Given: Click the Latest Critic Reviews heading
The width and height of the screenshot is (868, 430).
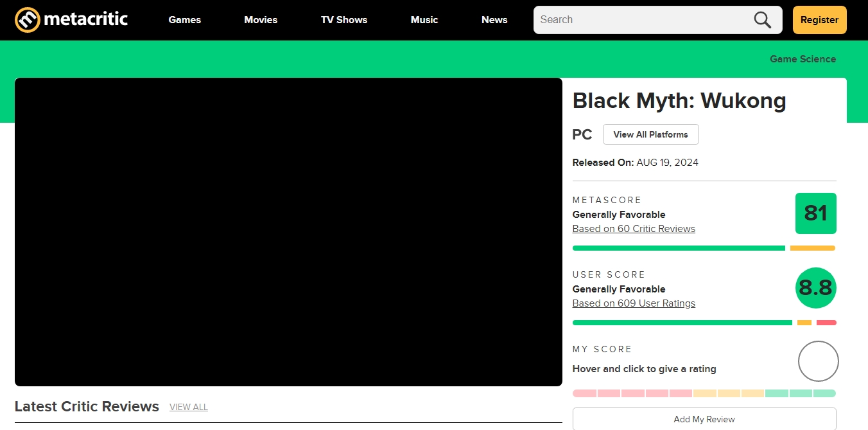Looking at the screenshot, I should click(87, 407).
